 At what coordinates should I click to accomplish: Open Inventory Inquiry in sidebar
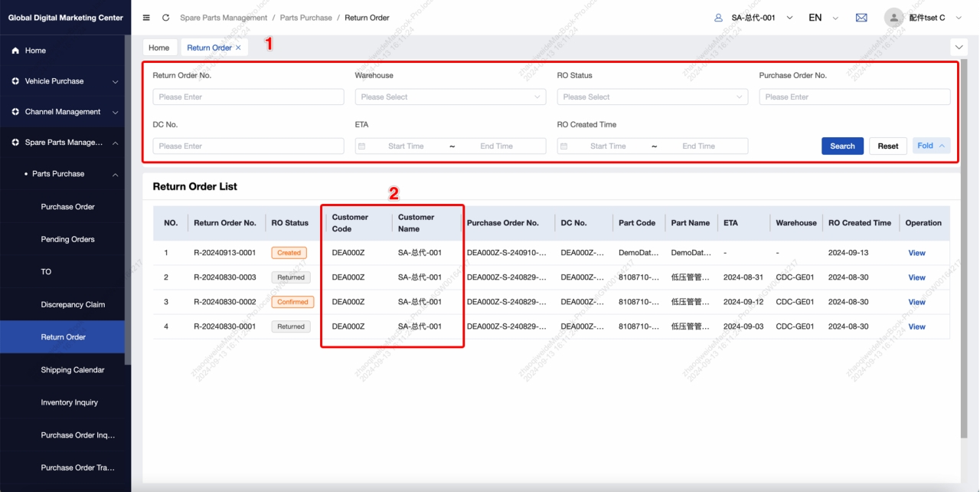(70, 402)
